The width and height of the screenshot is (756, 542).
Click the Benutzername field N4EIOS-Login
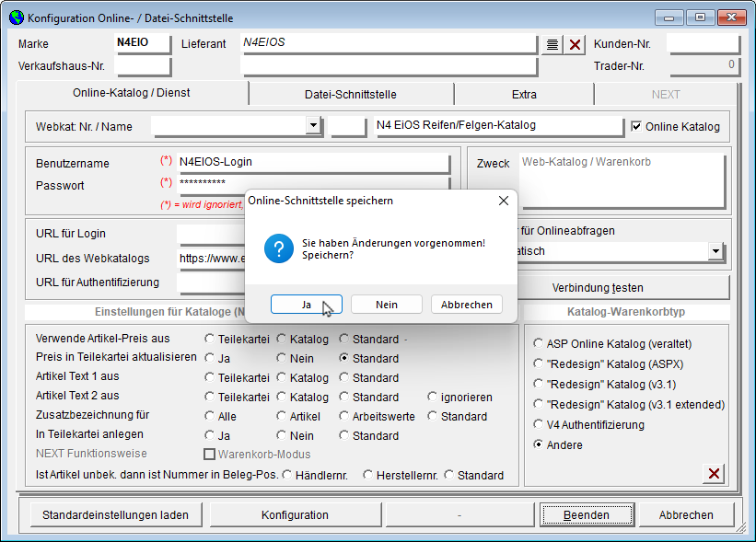click(313, 163)
